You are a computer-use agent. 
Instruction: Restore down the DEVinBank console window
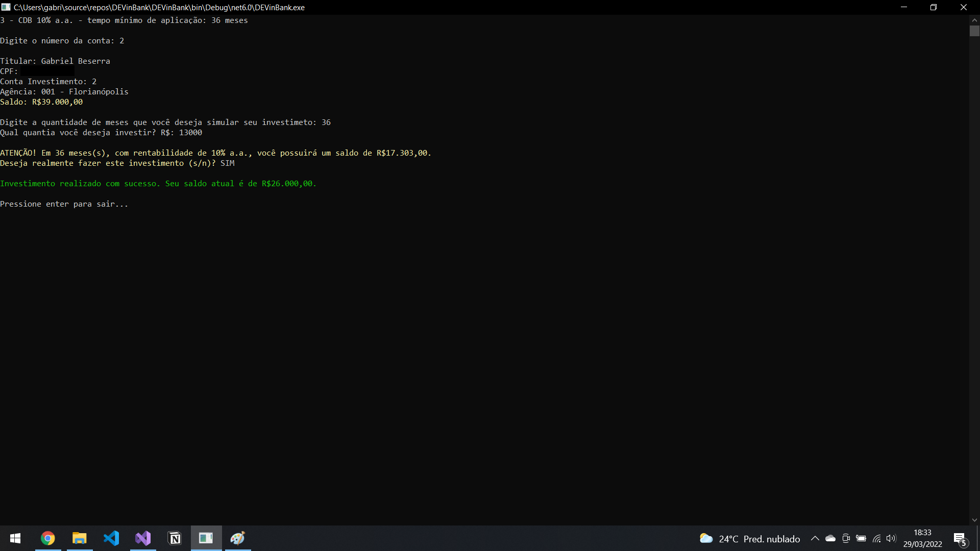934,7
